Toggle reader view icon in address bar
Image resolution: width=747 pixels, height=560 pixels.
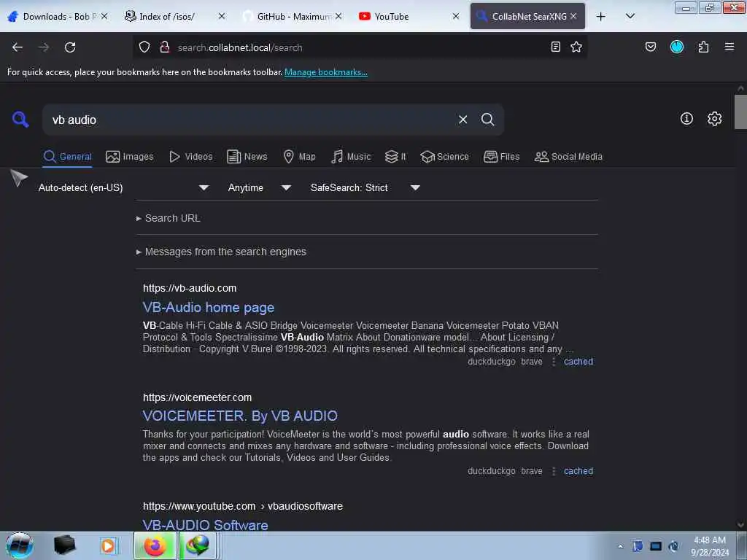point(555,47)
